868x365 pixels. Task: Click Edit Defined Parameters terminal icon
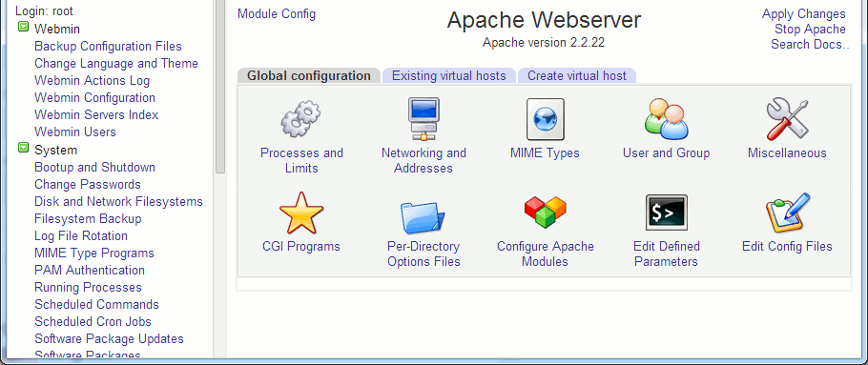[667, 213]
